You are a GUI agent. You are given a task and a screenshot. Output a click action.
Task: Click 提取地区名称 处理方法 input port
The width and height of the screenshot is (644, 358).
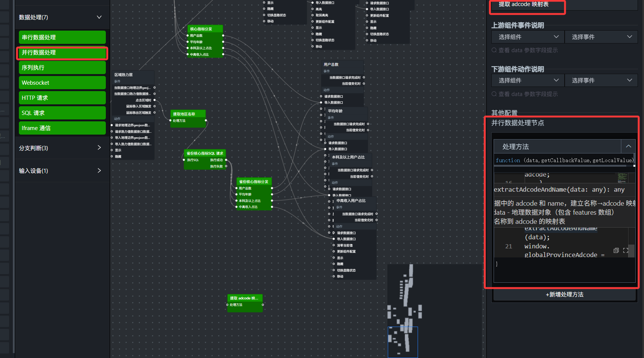point(170,121)
